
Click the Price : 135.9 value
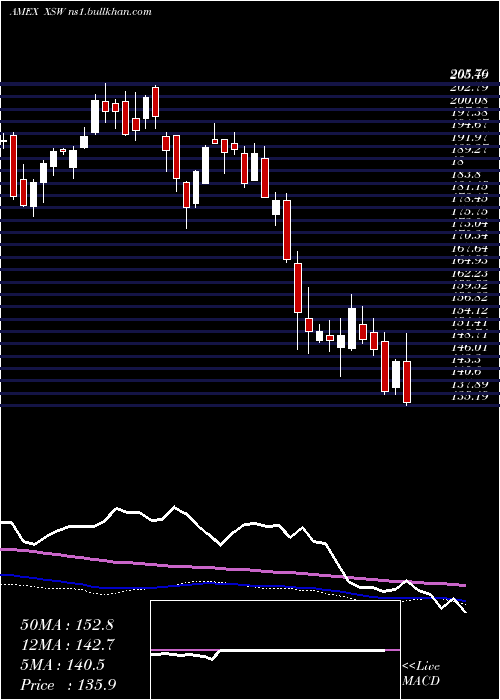pyautogui.click(x=69, y=685)
